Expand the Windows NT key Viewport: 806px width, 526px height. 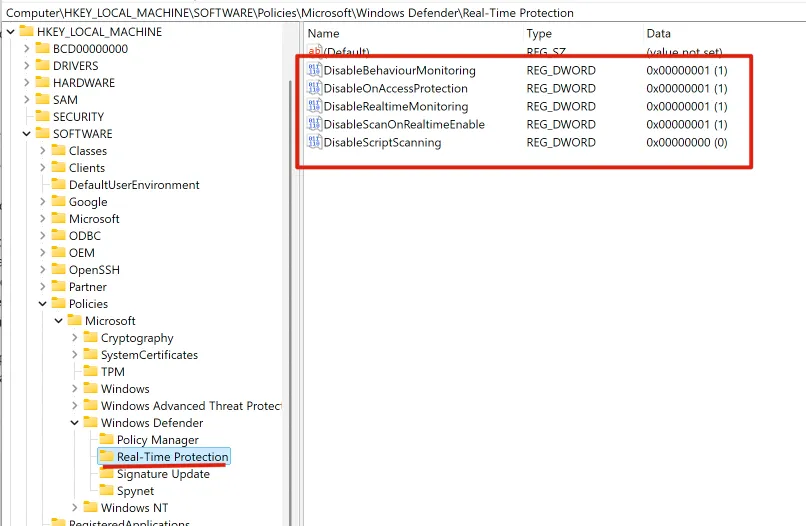coord(75,508)
